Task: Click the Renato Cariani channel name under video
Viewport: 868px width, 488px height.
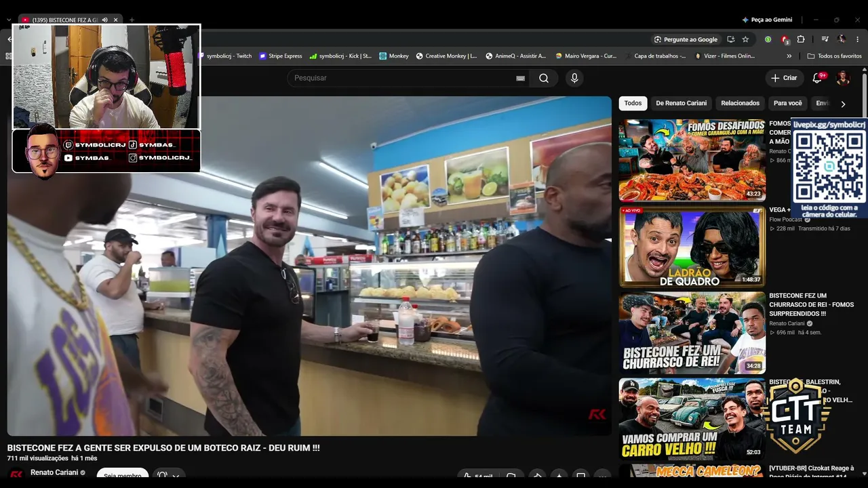Action: coord(54,472)
